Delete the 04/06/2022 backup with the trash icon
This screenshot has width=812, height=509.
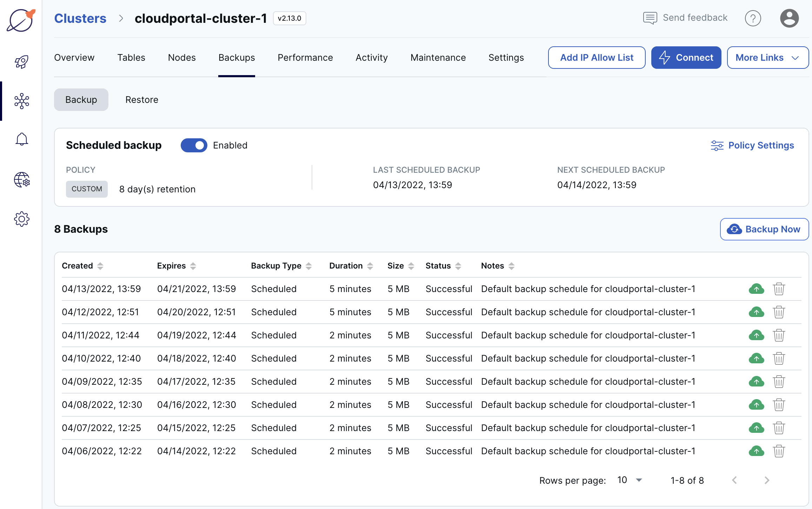click(x=779, y=451)
